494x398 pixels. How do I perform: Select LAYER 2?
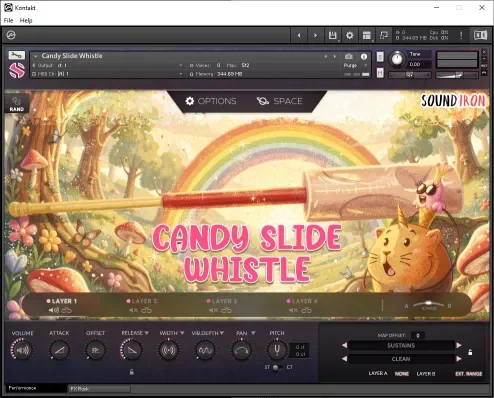coord(142,301)
